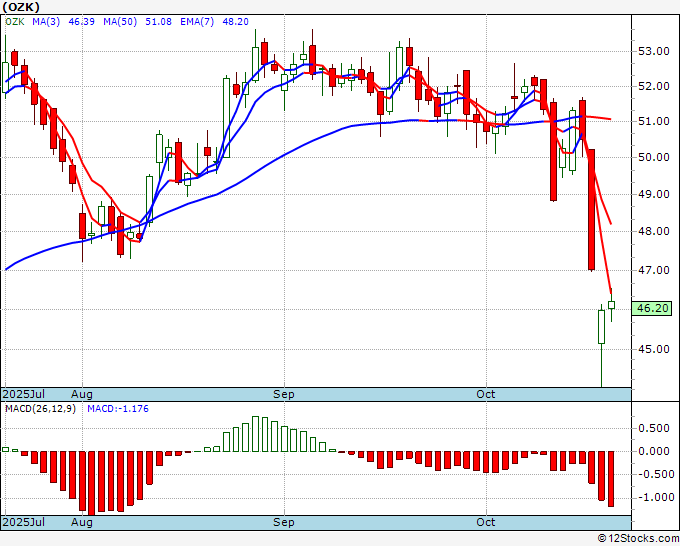The height and width of the screenshot is (546, 680).
Task: Click Oct on the MACD time axis
Action: click(486, 522)
